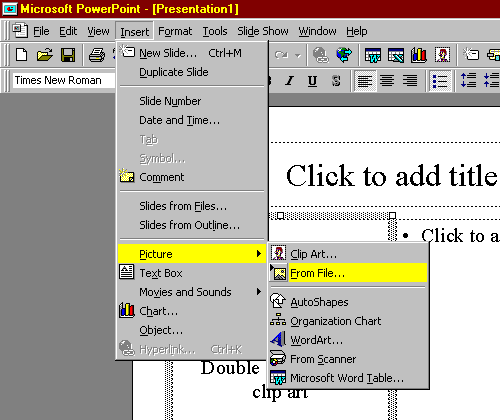The image size is (500, 420).
Task: Click the Insert menu
Action: [134, 32]
